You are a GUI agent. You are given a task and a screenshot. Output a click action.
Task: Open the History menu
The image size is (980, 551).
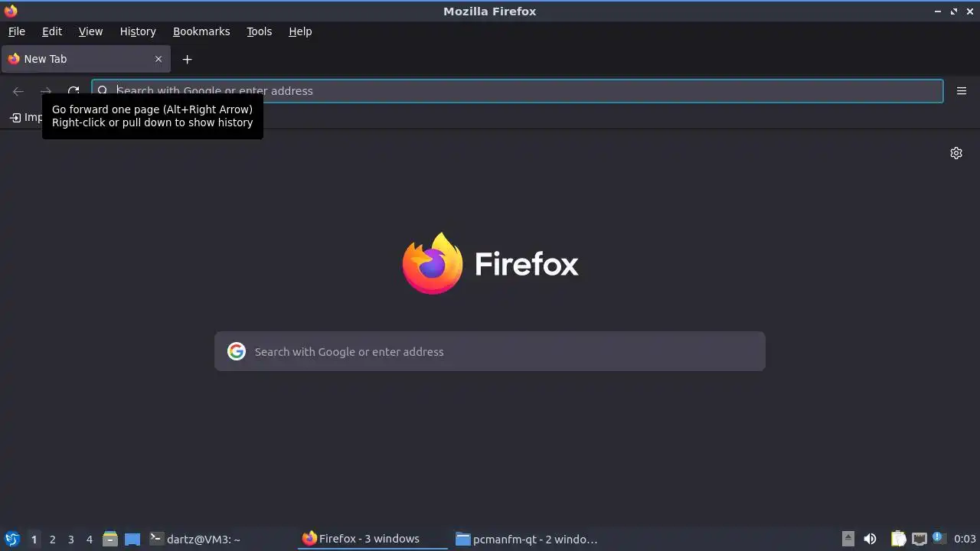coord(138,31)
